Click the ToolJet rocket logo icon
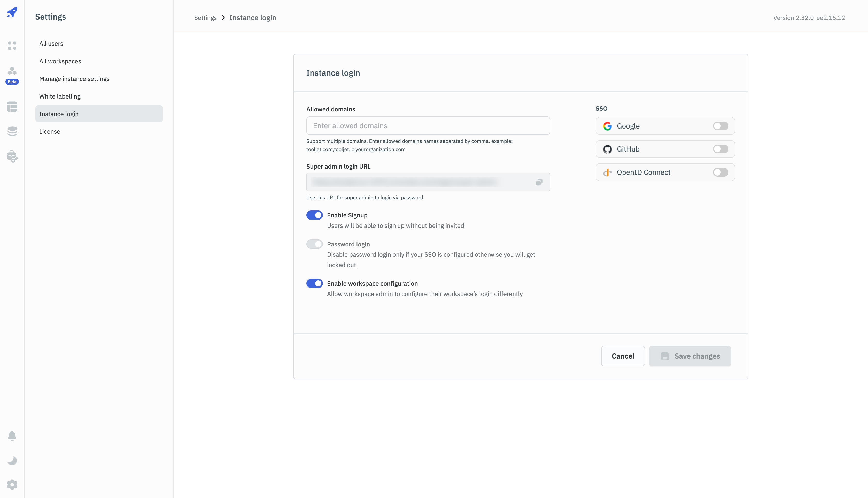Viewport: 868px width, 498px height. (x=12, y=12)
